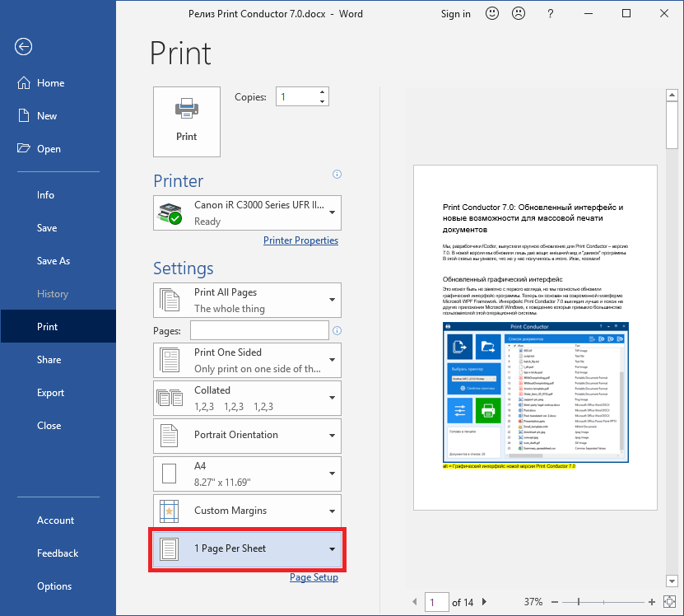Send a smile feedback face icon
This screenshot has height=616, width=684.
(x=492, y=13)
